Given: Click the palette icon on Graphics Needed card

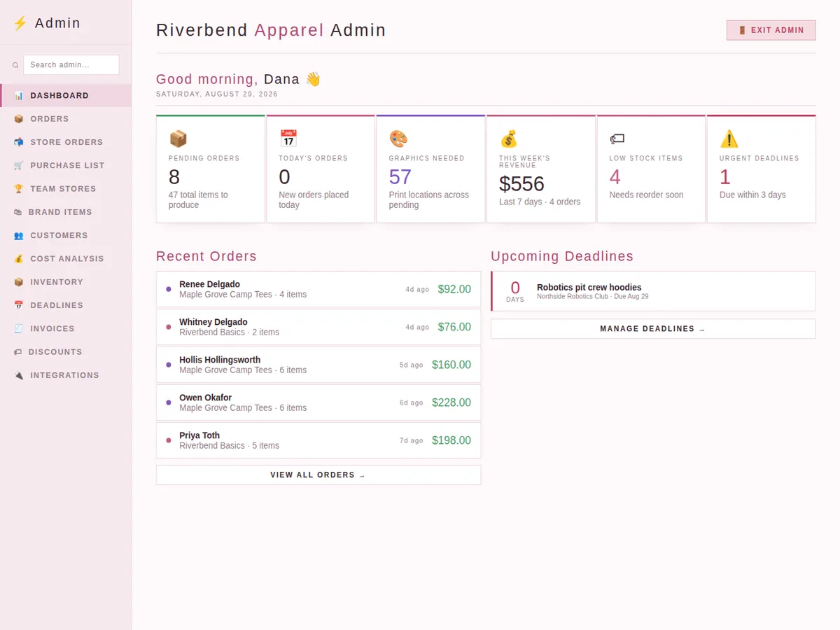Looking at the screenshot, I should tap(398, 139).
